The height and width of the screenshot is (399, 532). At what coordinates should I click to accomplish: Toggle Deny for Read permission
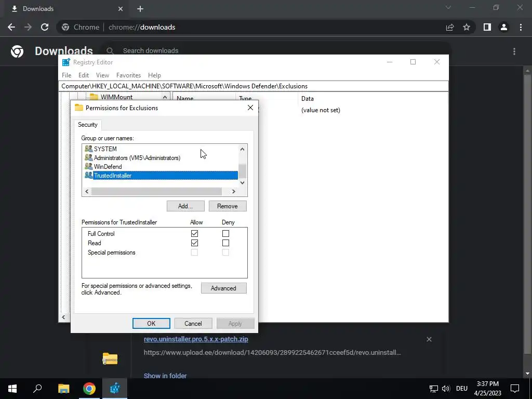pos(225,243)
